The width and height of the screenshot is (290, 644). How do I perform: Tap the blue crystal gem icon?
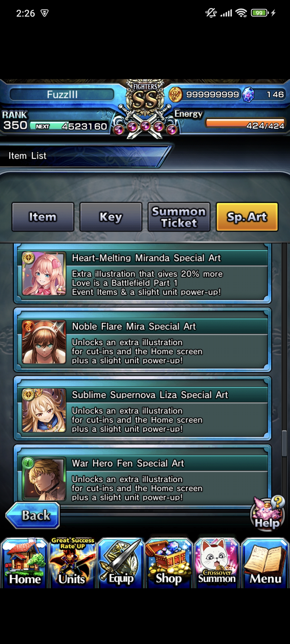point(248,95)
